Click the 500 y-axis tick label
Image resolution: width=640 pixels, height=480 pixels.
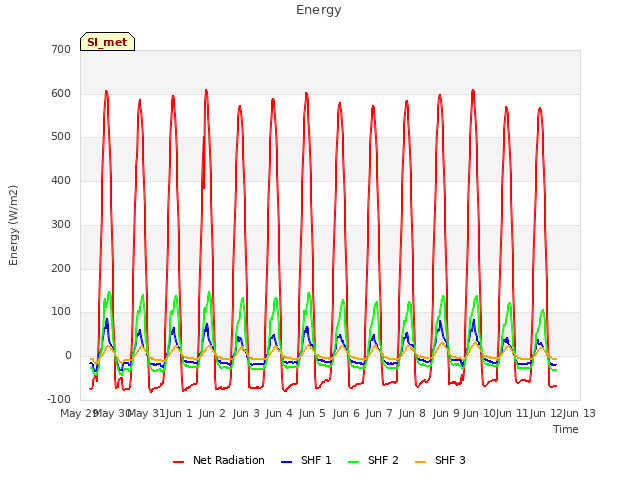(x=61, y=137)
